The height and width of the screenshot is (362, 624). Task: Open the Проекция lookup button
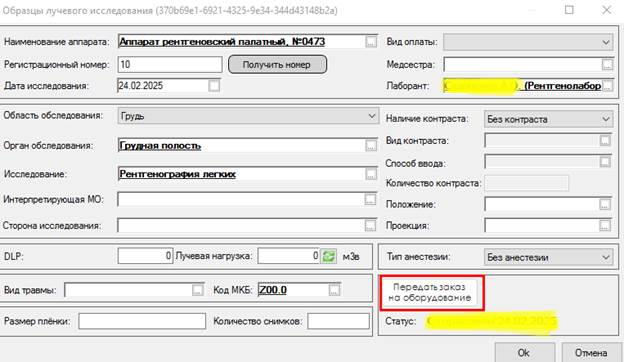[x=604, y=226]
